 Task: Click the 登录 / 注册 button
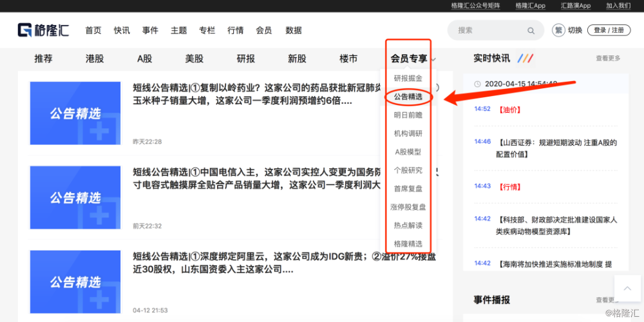[x=609, y=30]
